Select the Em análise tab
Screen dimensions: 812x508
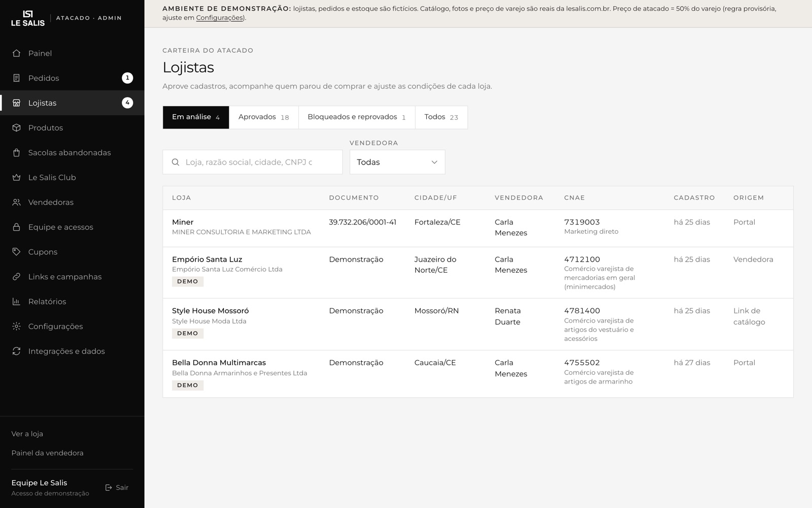point(196,117)
